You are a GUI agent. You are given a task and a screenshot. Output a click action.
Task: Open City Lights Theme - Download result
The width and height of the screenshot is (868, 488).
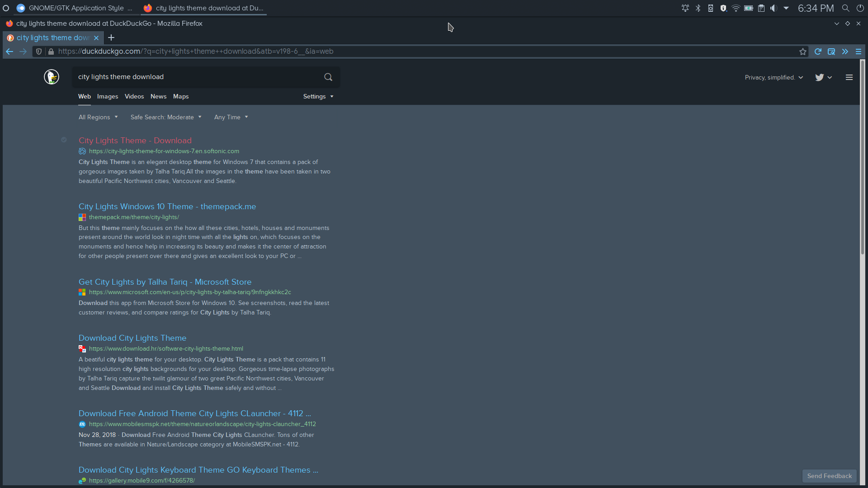[x=135, y=141]
